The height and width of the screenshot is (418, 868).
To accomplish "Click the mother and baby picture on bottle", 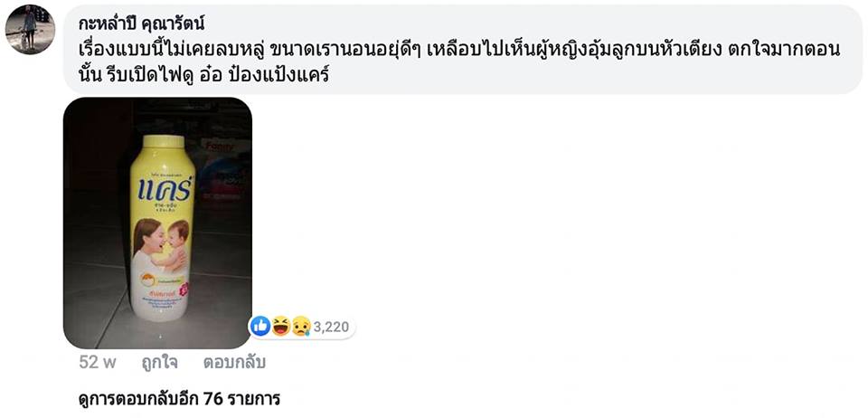I will (x=161, y=243).
